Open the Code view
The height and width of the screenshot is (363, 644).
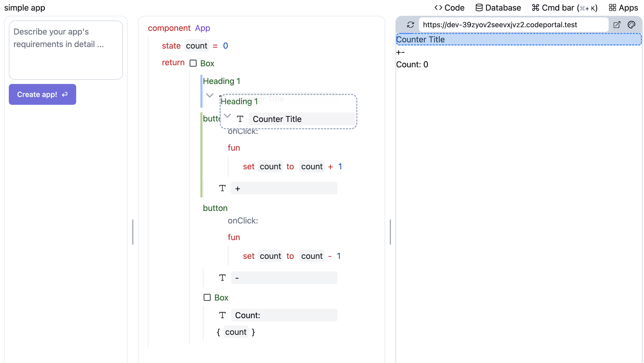point(449,8)
